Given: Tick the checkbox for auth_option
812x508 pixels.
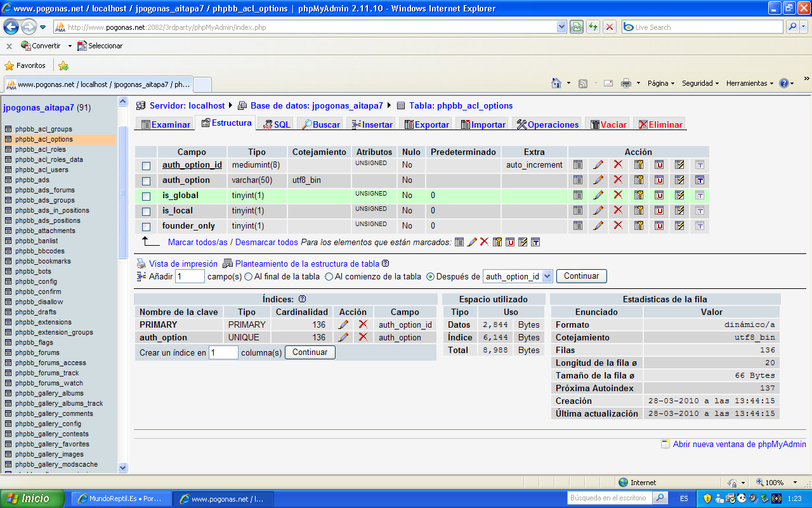Looking at the screenshot, I should click(x=146, y=180).
